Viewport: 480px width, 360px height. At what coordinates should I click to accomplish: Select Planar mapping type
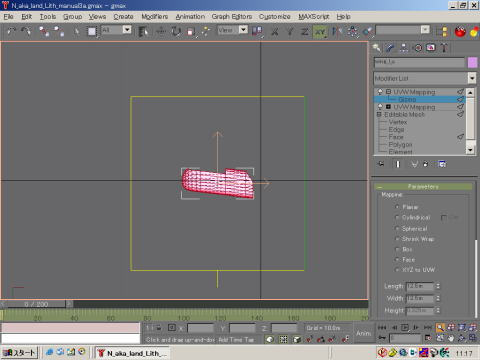click(407, 207)
